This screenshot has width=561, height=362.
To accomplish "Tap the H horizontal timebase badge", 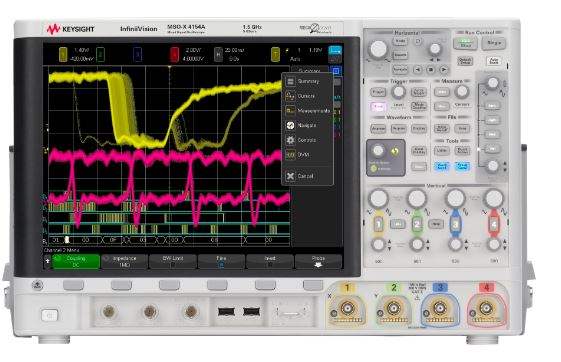I will pos(218,54).
